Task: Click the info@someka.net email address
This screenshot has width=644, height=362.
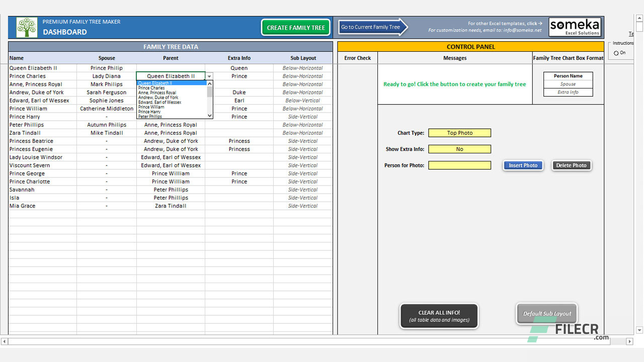Action: point(524,30)
